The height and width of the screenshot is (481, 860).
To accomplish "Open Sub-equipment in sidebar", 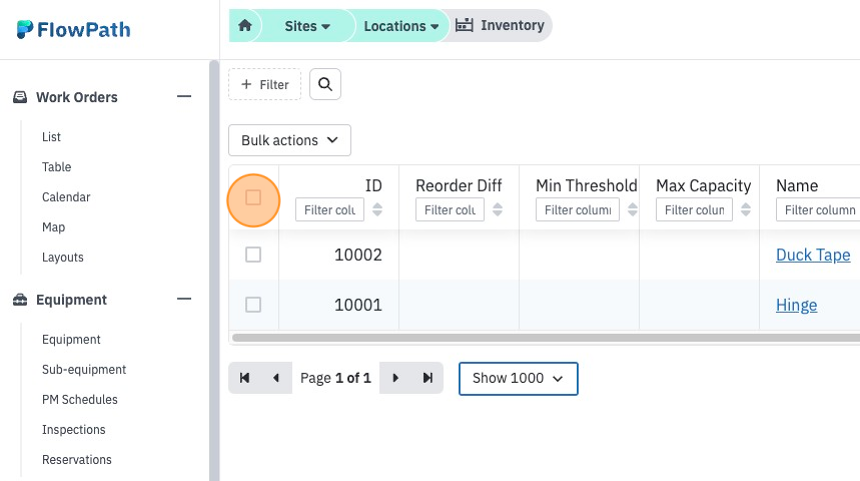I will point(84,370).
